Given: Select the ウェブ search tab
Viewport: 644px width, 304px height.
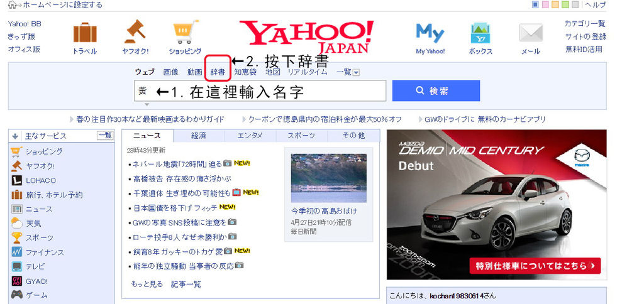Looking at the screenshot, I should coord(145,72).
